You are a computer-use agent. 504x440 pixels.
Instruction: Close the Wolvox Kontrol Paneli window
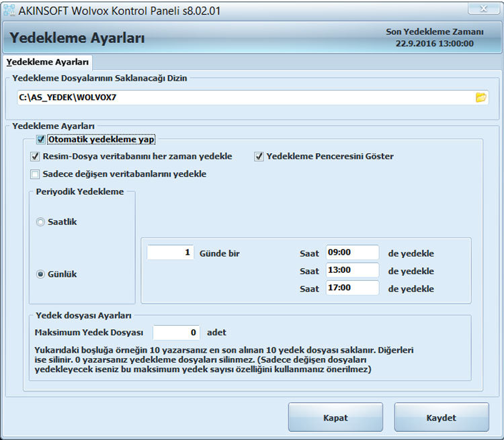pos(483,8)
